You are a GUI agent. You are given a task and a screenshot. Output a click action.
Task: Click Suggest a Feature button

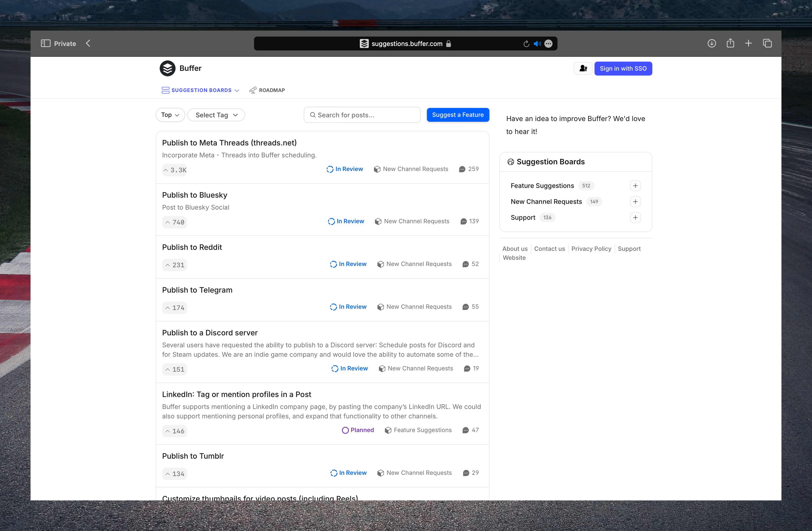pyautogui.click(x=458, y=115)
